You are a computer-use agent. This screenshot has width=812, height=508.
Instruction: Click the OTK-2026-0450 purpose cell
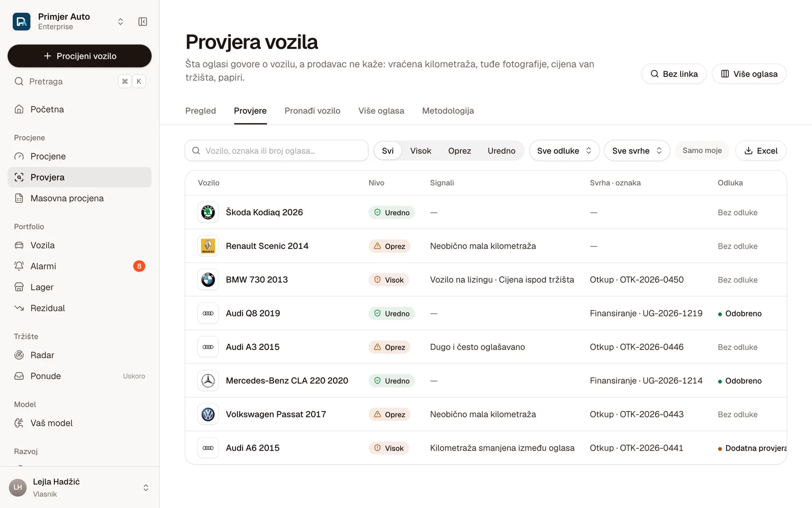tap(636, 279)
